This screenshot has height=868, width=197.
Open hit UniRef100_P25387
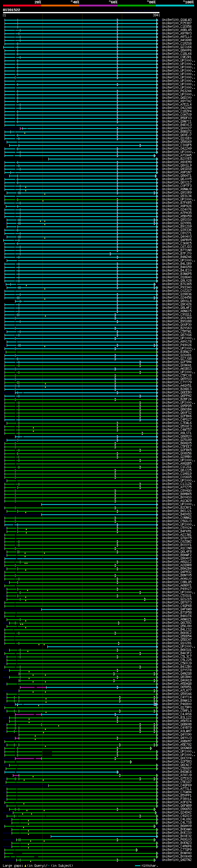177,23
